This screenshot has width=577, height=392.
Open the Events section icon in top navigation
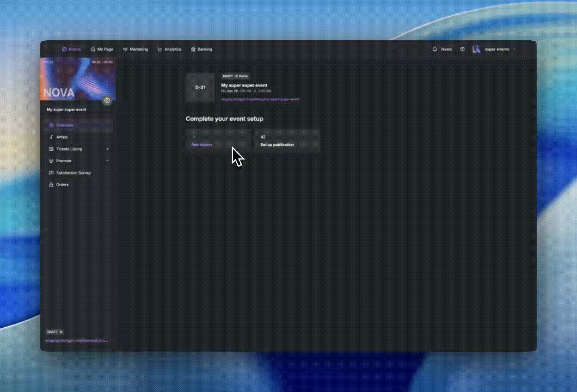point(64,50)
